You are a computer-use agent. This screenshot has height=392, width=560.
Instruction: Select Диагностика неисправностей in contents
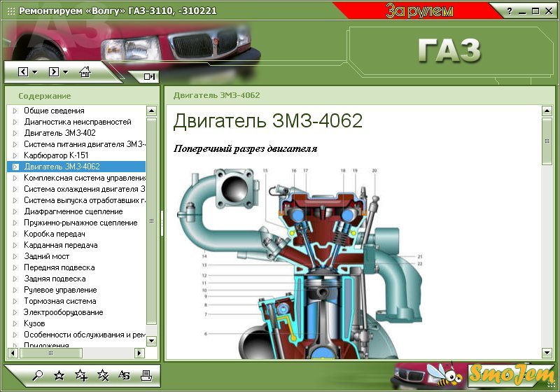pos(78,122)
